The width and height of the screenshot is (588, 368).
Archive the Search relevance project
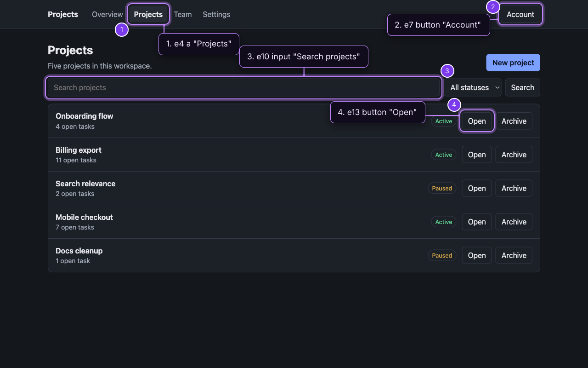[x=514, y=188]
